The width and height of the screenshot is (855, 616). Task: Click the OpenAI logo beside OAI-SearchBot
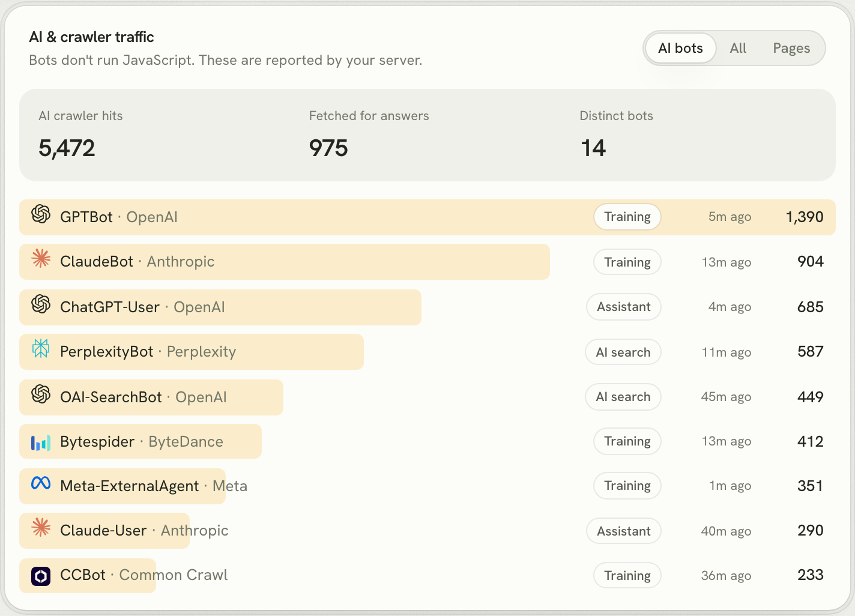pos(41,394)
